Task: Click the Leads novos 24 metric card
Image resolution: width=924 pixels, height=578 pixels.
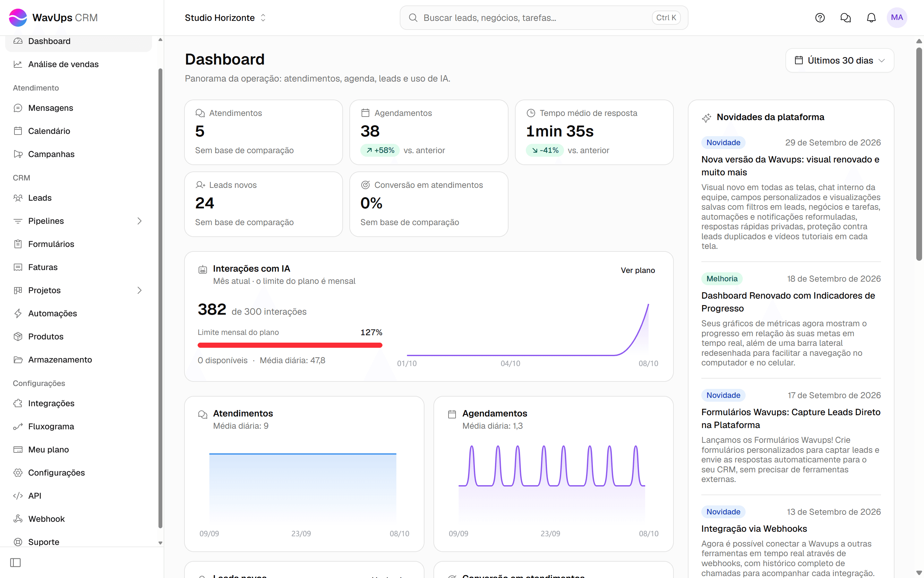Action: coord(263,204)
